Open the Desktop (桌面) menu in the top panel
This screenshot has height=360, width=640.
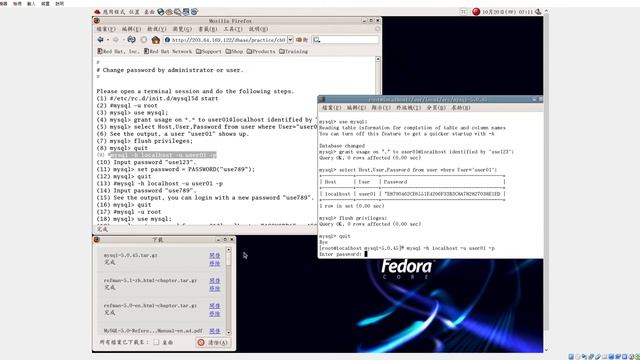(149, 12)
